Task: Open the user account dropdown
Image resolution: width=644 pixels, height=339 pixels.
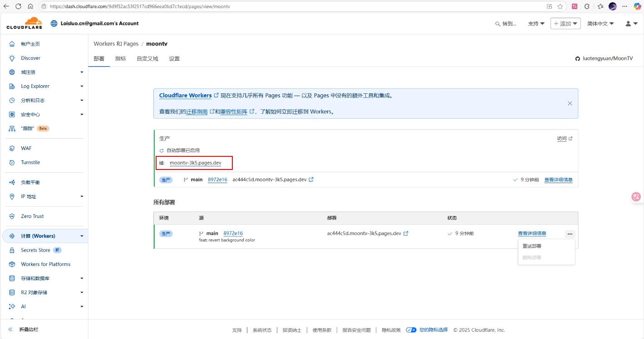Action: coord(631,24)
